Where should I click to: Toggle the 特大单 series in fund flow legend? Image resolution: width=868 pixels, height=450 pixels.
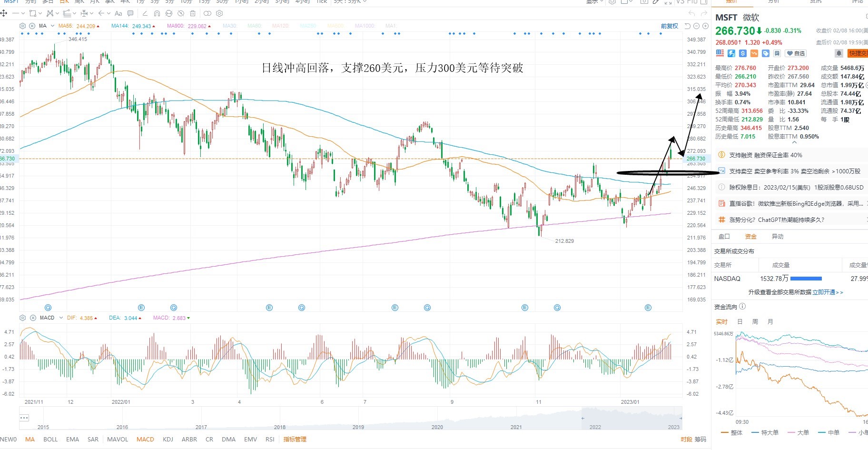click(765, 433)
